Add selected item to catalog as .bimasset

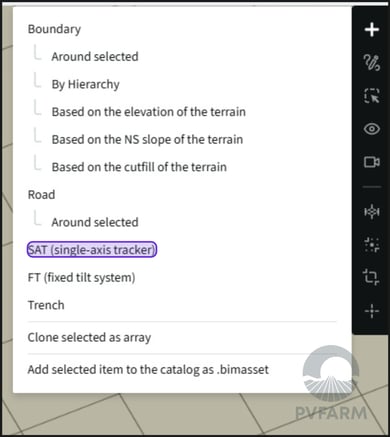[x=148, y=369]
